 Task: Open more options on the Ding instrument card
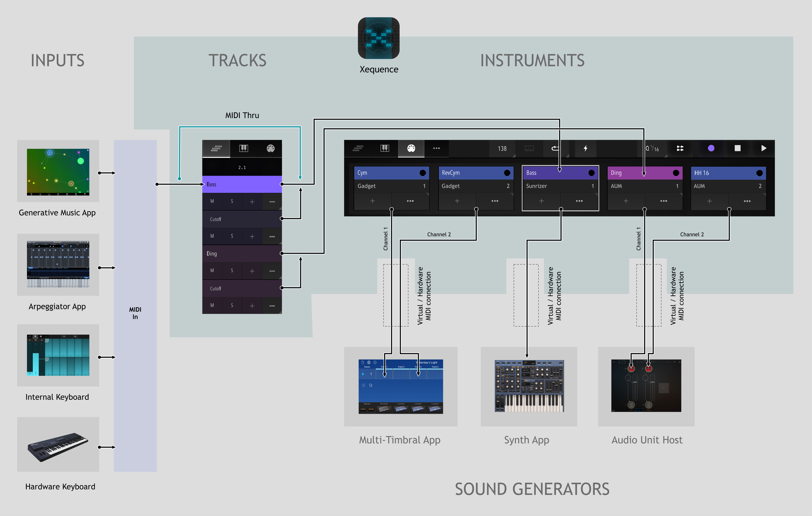[664, 201]
